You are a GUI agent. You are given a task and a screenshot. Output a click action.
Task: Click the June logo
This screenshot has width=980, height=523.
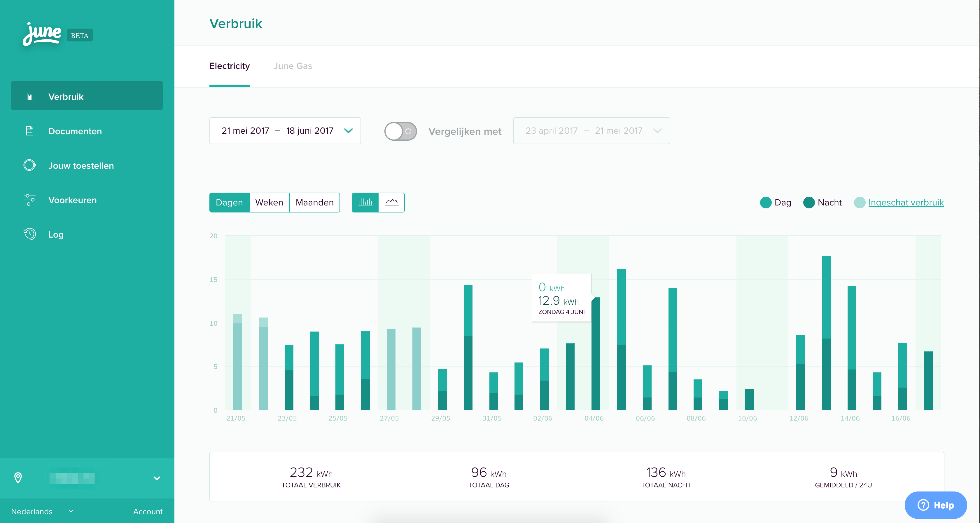pos(42,34)
